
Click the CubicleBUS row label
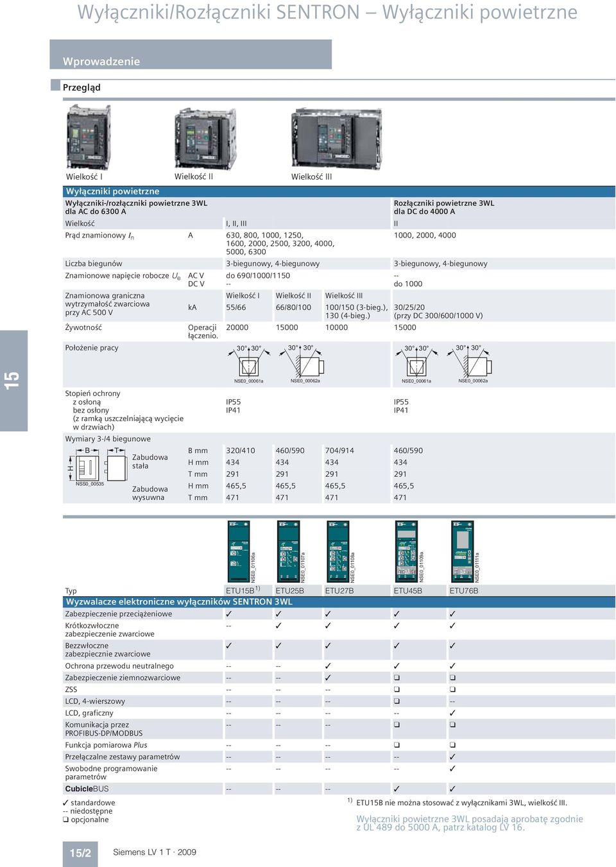click(x=87, y=789)
